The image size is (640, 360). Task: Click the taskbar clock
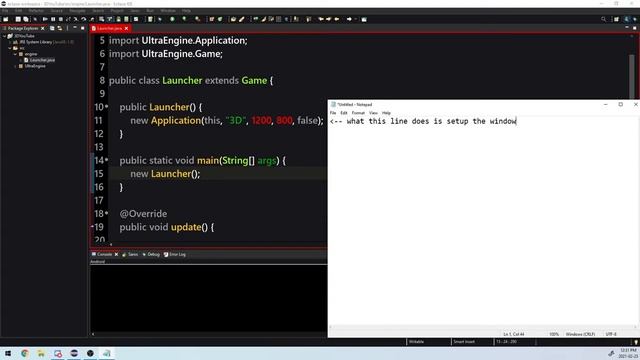pyautogui.click(x=628, y=353)
